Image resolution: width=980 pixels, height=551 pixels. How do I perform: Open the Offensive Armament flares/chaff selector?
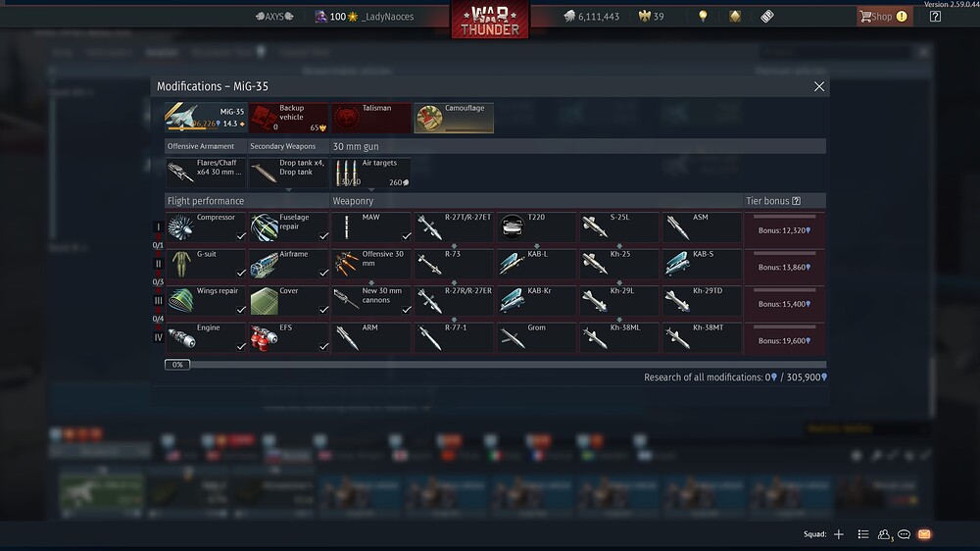[x=206, y=173]
